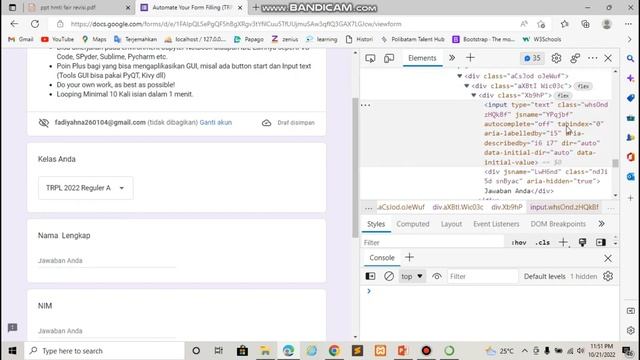Open the Edge sidebar search icon
Screen dimensions: 640x360
[631, 59]
